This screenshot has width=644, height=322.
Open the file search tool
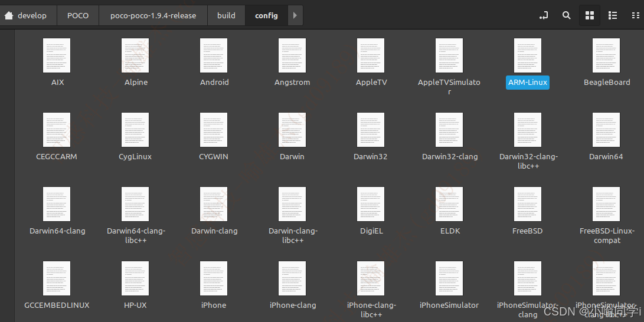pos(566,15)
